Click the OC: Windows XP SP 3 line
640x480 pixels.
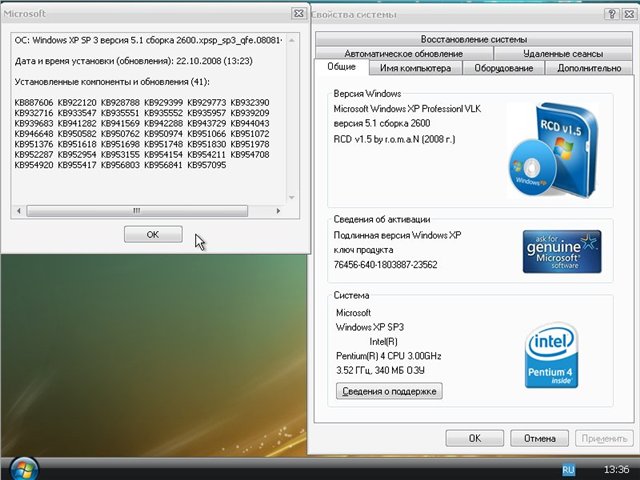(x=149, y=40)
